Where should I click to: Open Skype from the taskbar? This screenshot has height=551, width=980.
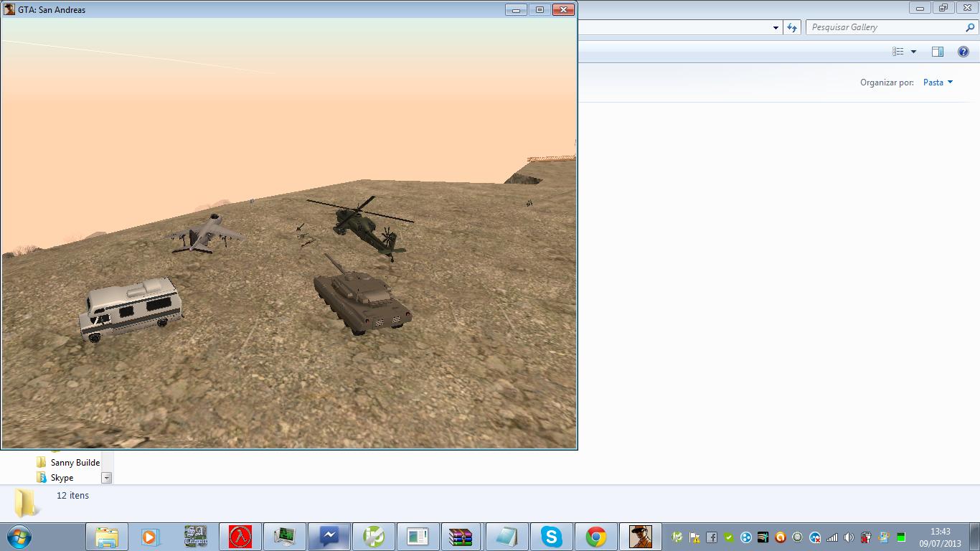click(551, 537)
